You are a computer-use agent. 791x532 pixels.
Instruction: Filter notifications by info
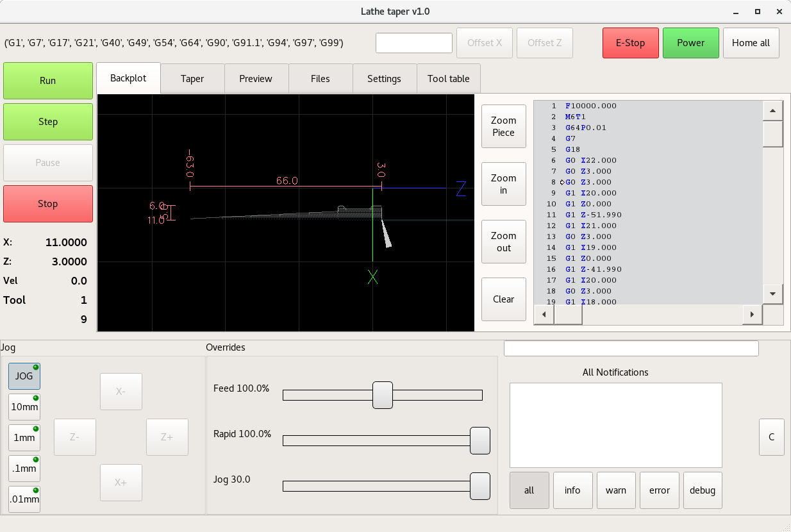pos(572,490)
